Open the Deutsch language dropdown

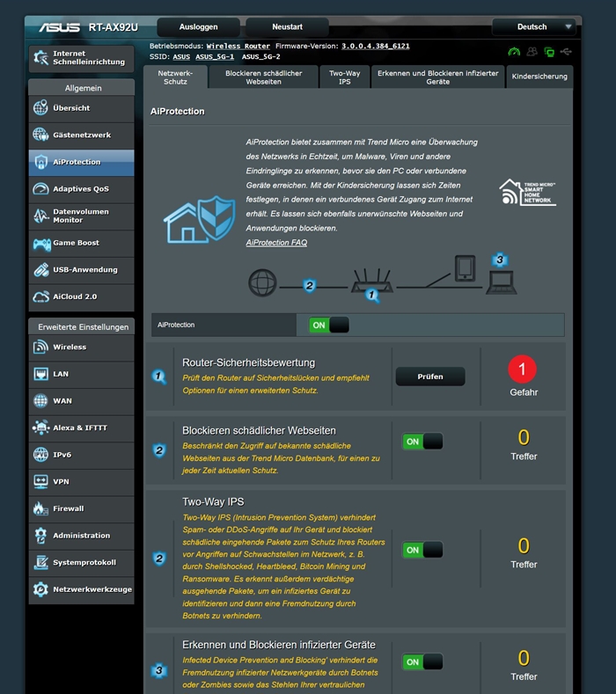[x=534, y=27]
